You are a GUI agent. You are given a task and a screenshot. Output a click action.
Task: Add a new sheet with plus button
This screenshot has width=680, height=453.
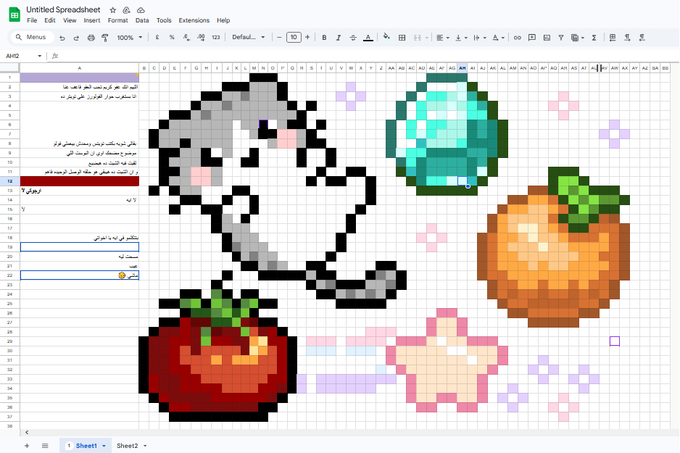pyautogui.click(x=27, y=446)
